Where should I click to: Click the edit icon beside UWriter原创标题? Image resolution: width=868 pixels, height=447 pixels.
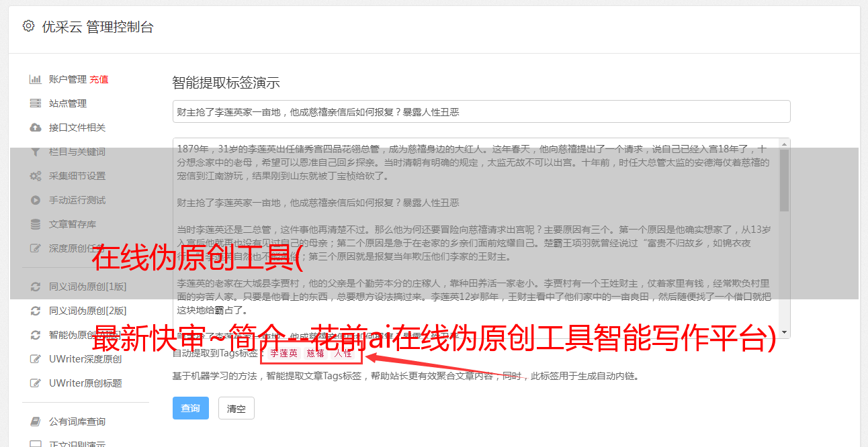point(36,383)
